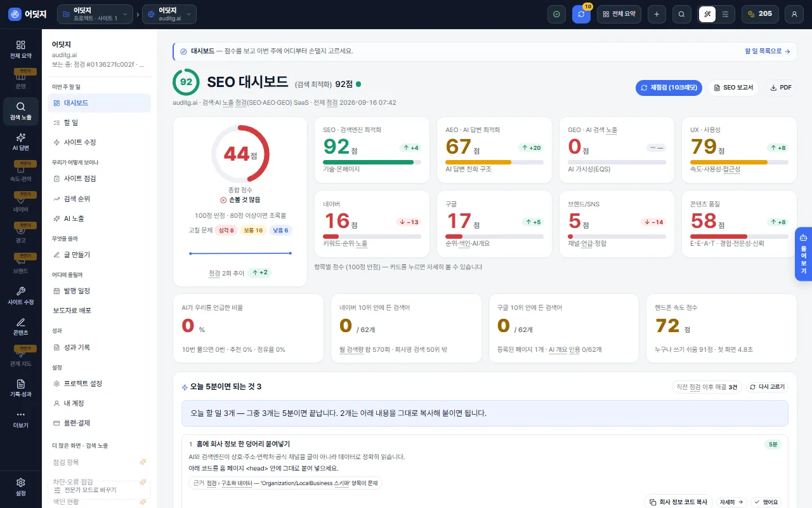The width and height of the screenshot is (812, 508).
Task: Click the blue refresh icon with badge 10
Action: tap(581, 14)
